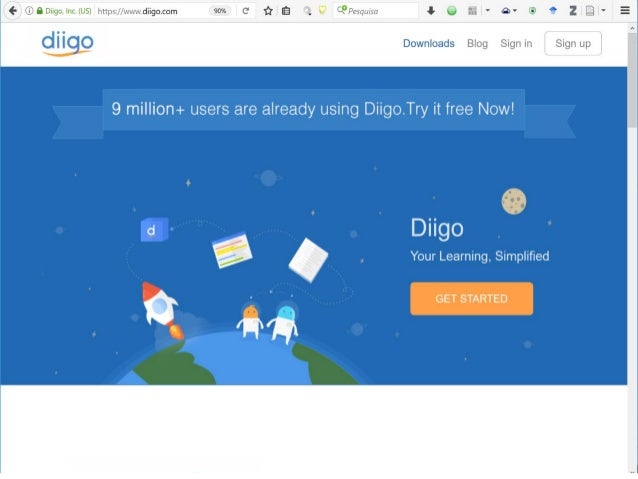Click the Diigo heading text
The width and height of the screenshot is (638, 479).
(x=437, y=228)
